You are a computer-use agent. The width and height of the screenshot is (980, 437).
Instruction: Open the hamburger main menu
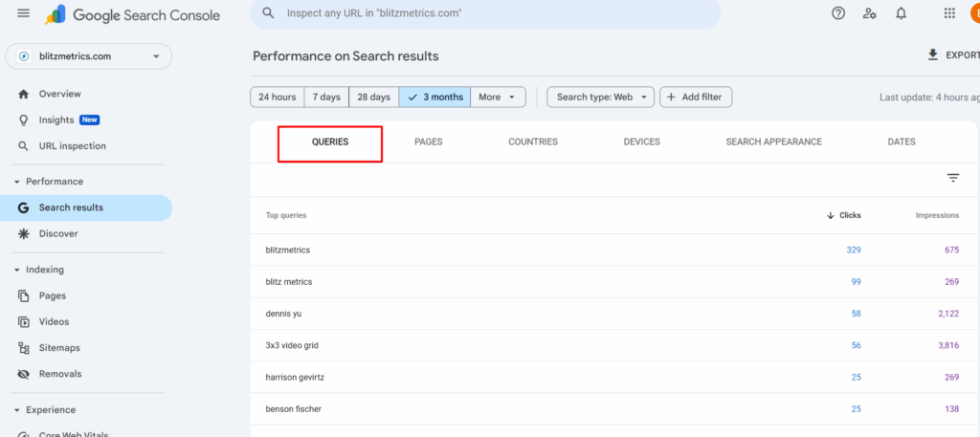pyautogui.click(x=23, y=13)
